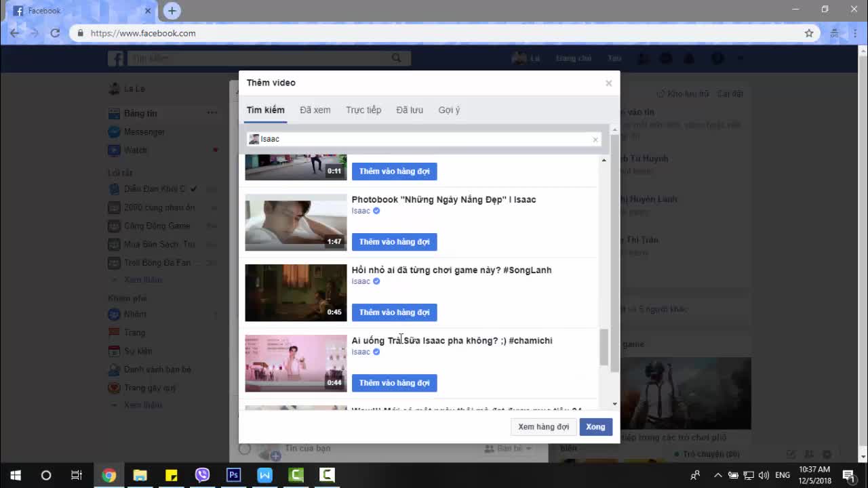Open a new Chrome tab
Screen dimensions: 868x488
click(x=172, y=11)
